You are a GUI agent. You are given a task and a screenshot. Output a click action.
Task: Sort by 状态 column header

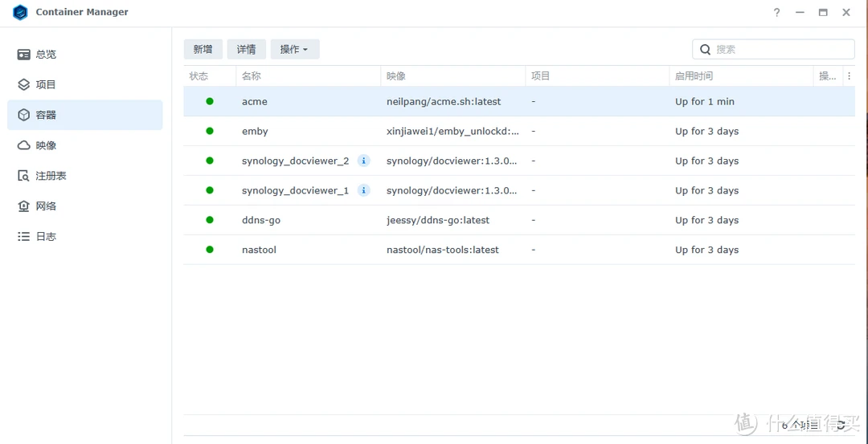click(210, 76)
